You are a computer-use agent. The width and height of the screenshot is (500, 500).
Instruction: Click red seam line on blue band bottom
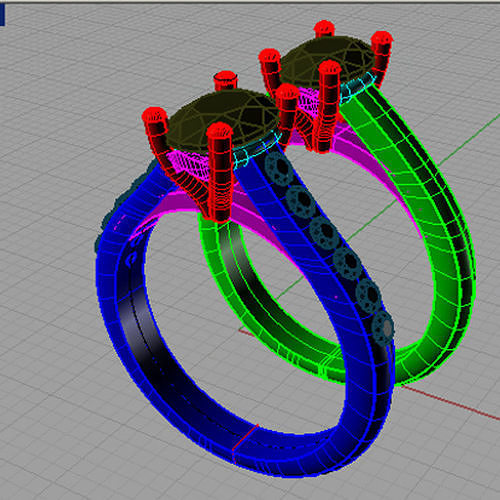click(245, 443)
